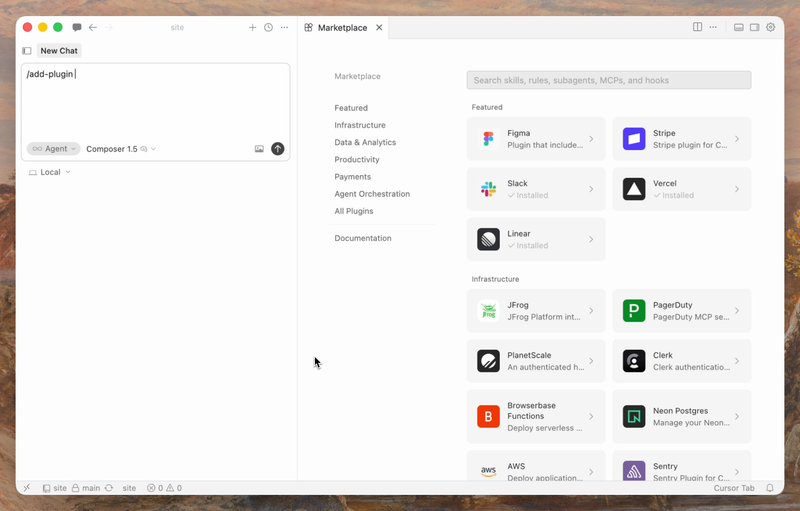800x511 pixels.
Task: Click the Slack plugin logo
Action: [x=488, y=189]
